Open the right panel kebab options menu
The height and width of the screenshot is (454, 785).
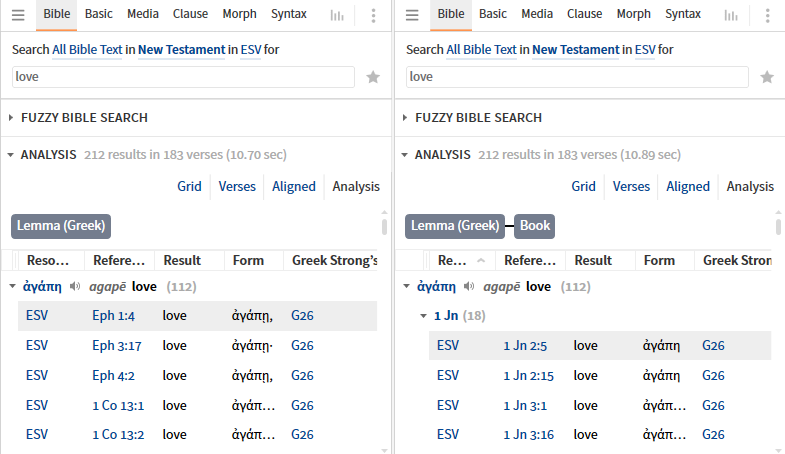[767, 15]
